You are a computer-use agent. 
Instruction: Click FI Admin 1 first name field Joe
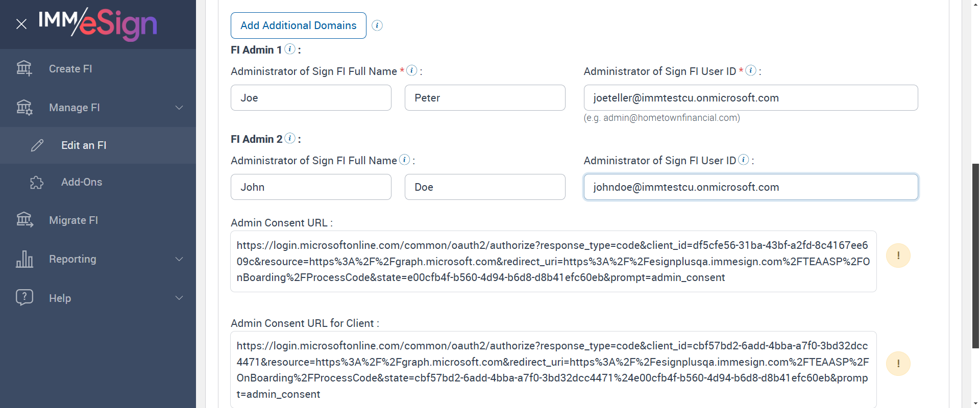tap(311, 98)
